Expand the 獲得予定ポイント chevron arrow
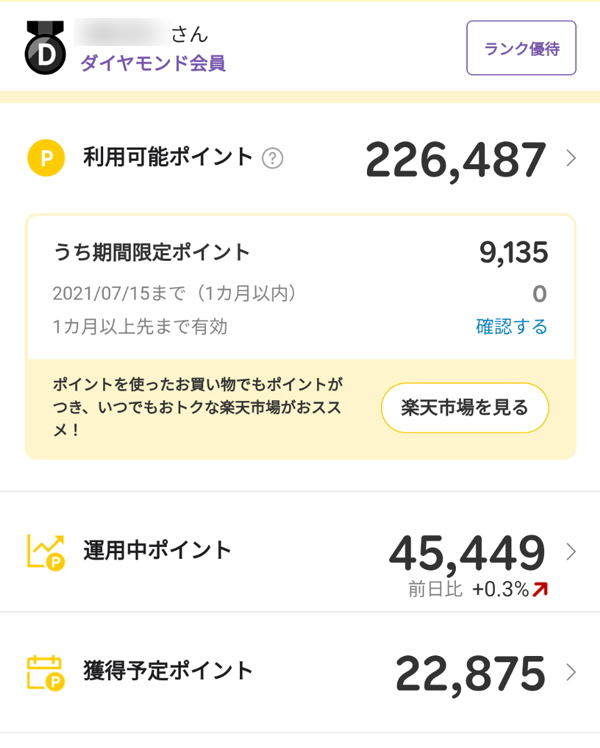The width and height of the screenshot is (600, 748). (x=571, y=672)
